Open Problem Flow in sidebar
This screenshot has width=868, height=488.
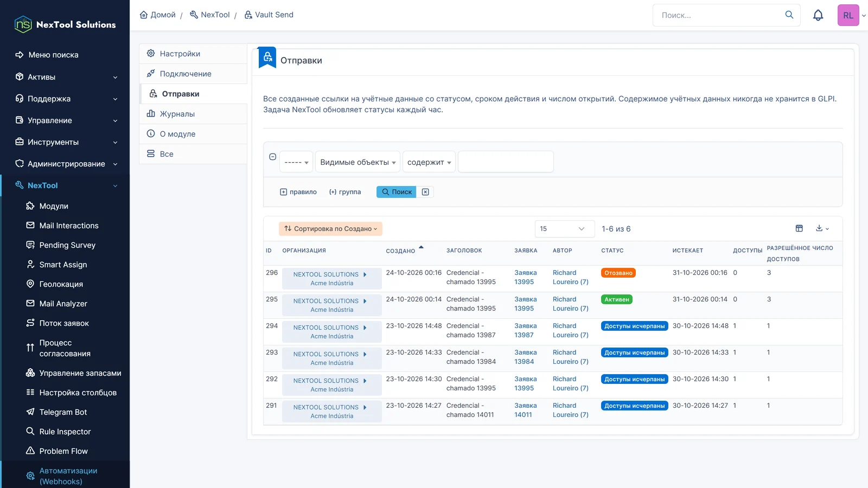(x=63, y=451)
